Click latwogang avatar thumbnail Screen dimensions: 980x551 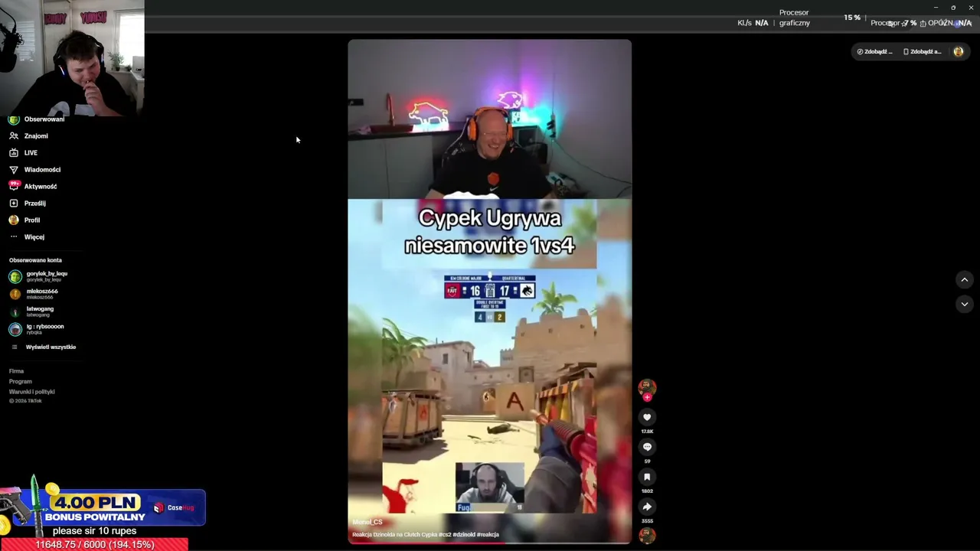(15, 311)
